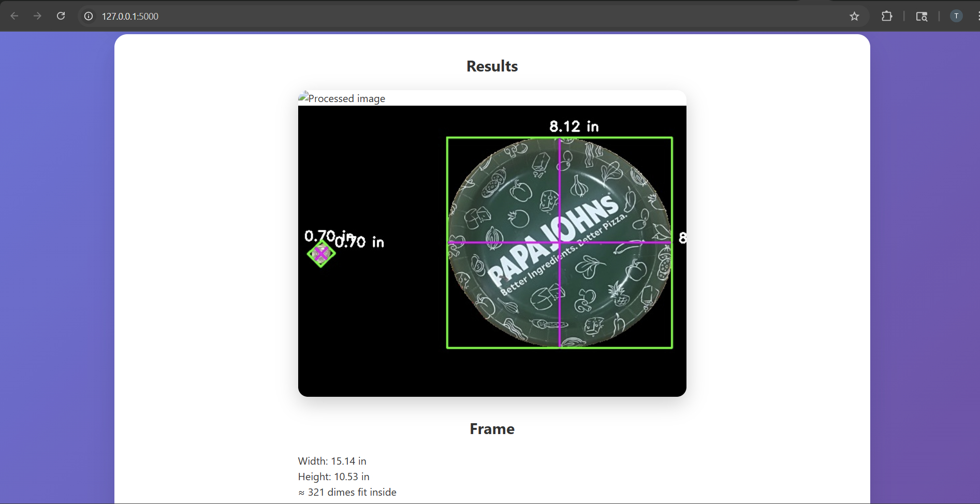Reload the page with refresh icon
Viewport: 980px width, 504px height.
coord(61,16)
